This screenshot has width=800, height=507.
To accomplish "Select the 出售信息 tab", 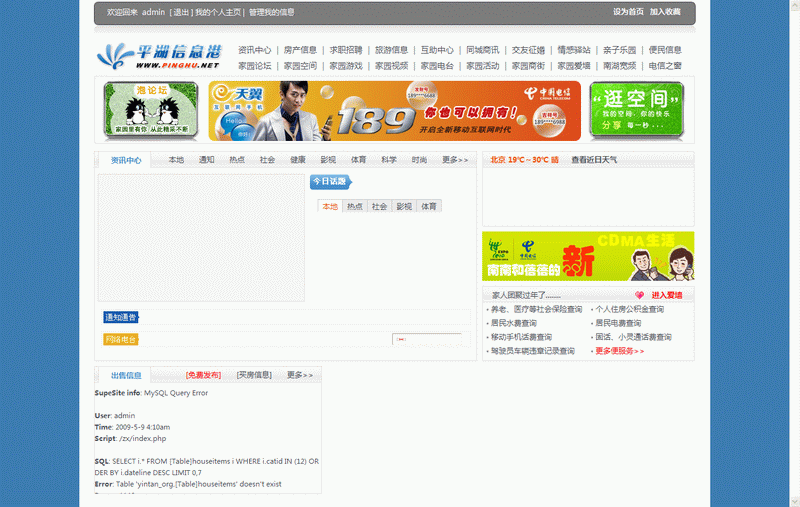I will point(126,375).
